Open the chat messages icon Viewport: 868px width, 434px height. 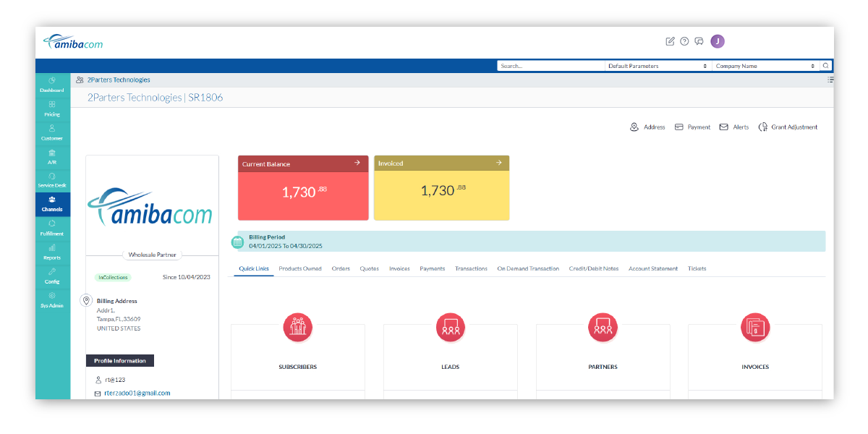tap(699, 41)
